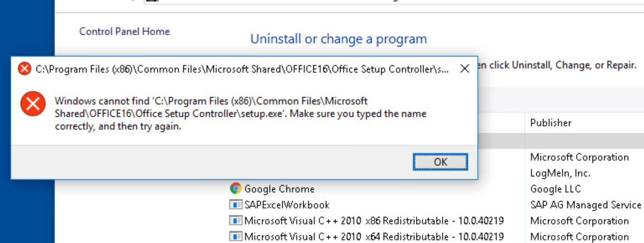
Task: Select the Google Chrome program name
Action: pyautogui.click(x=280, y=189)
